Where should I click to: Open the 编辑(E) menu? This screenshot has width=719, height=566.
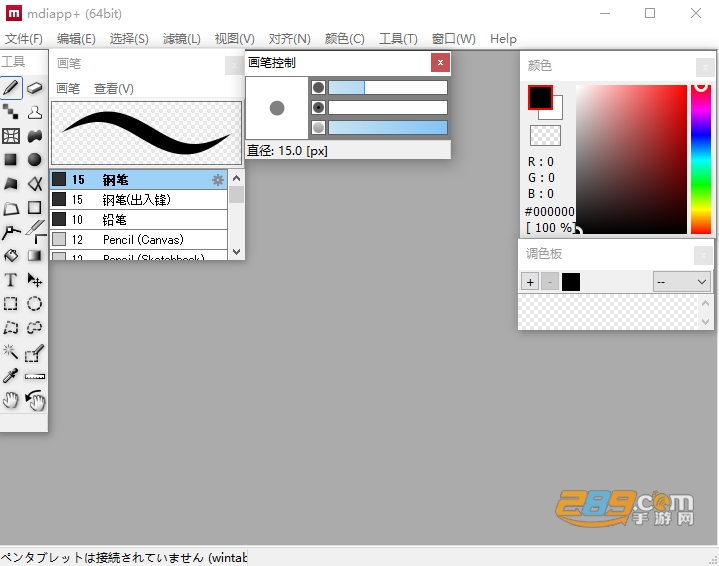[x=76, y=39]
